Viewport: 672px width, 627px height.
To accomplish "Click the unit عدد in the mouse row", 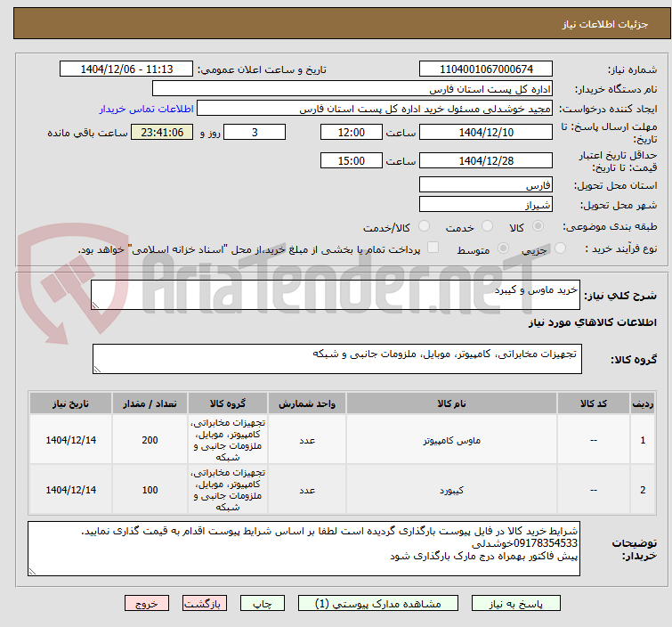I will point(307,440).
